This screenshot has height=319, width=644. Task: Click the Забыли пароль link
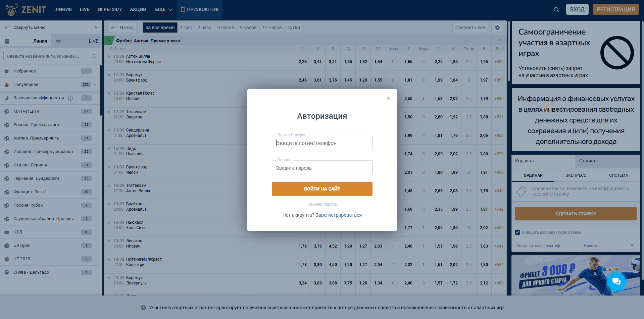click(x=322, y=204)
